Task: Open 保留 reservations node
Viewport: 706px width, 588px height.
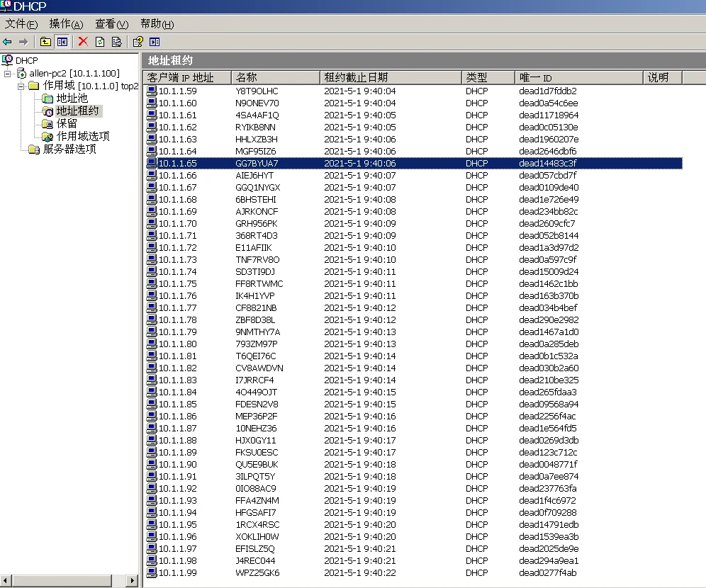Action: 67,123
